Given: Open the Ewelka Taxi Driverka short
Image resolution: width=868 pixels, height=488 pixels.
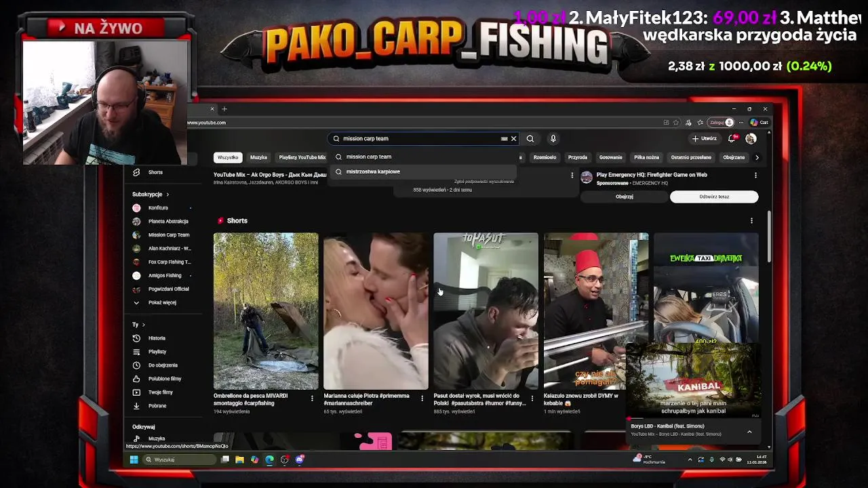Looking at the screenshot, I should tap(706, 288).
